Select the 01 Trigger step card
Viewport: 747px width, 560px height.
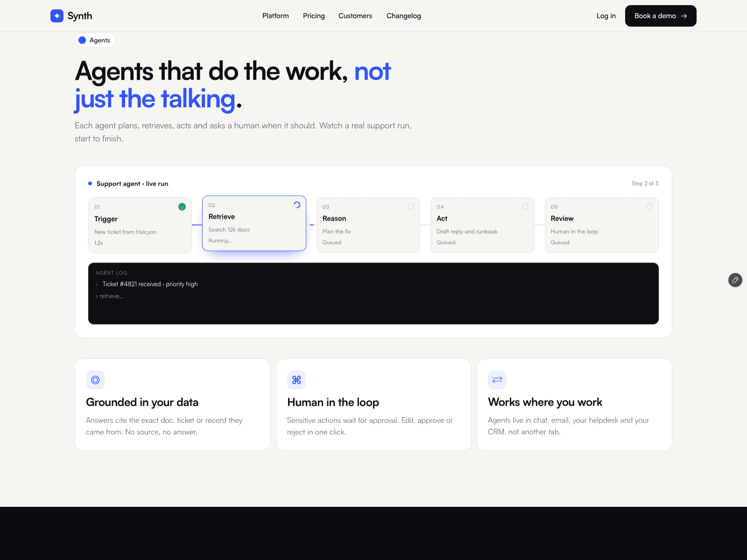[x=140, y=225]
